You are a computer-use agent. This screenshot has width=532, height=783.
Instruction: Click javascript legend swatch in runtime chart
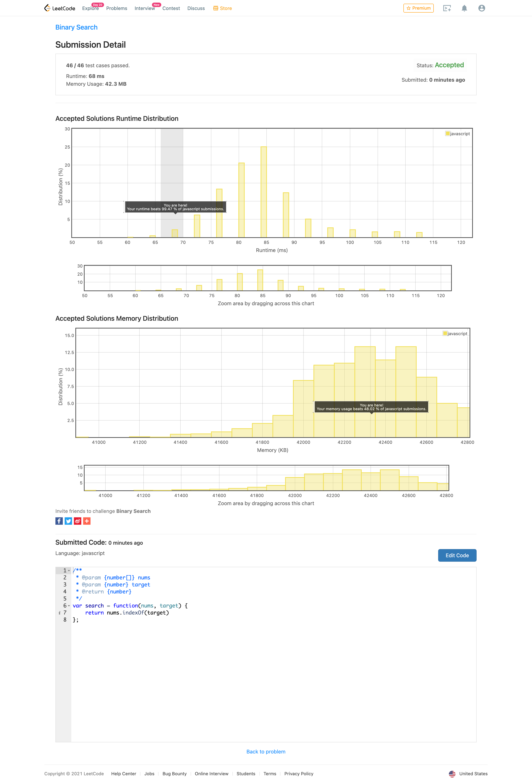tap(447, 133)
